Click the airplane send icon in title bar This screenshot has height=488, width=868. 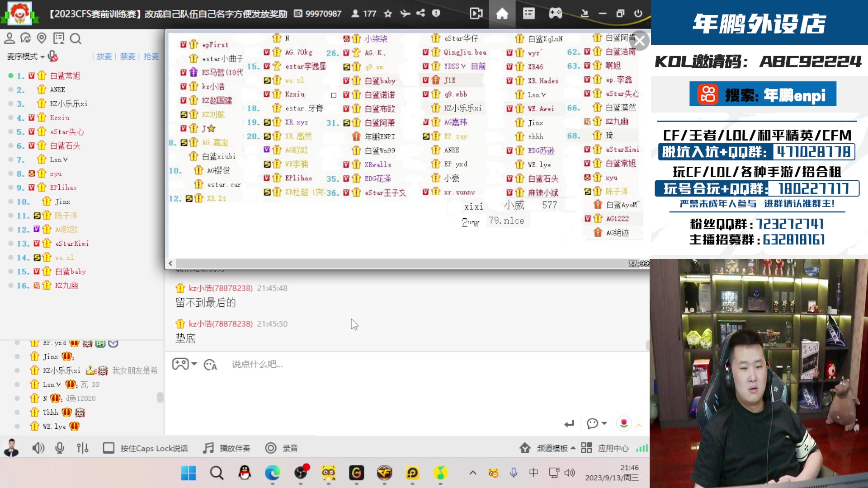(405, 14)
